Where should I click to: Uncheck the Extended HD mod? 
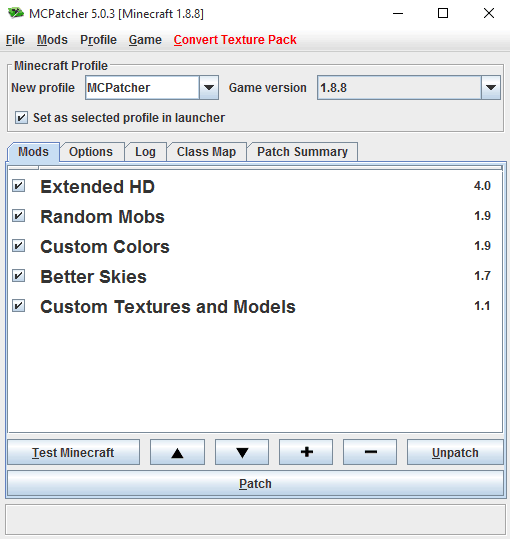[x=19, y=186]
